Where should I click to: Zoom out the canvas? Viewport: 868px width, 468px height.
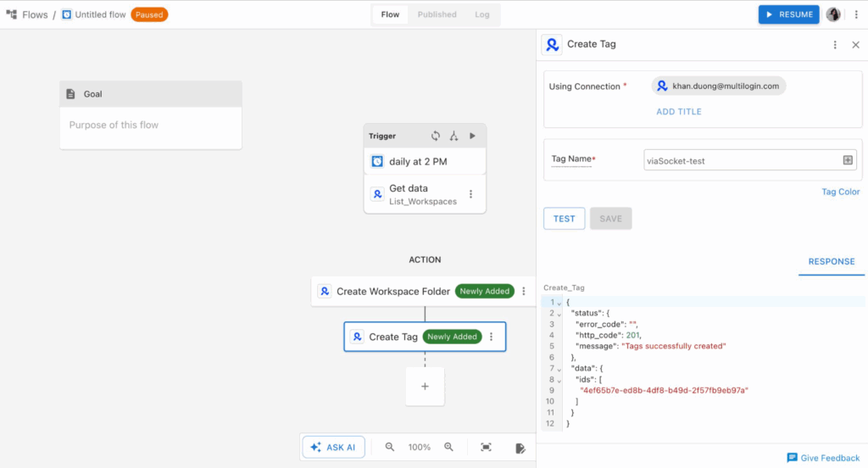(390, 447)
